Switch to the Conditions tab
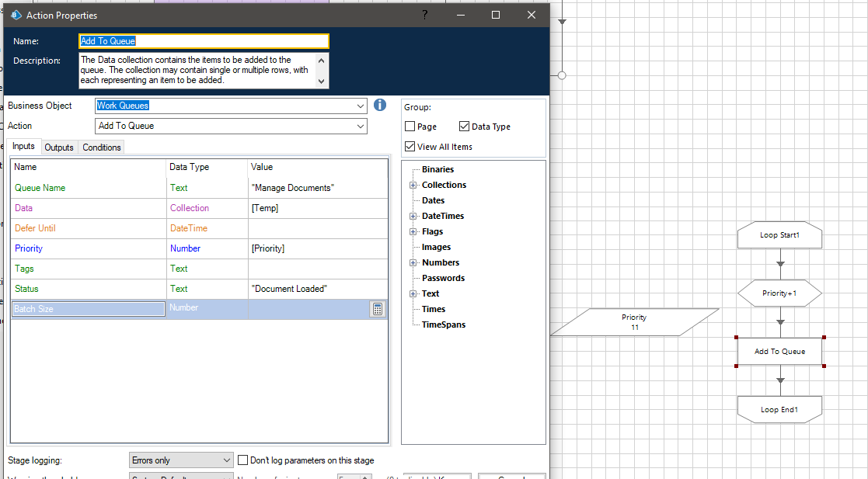Screen dimensions: 868x479 (x=101, y=147)
